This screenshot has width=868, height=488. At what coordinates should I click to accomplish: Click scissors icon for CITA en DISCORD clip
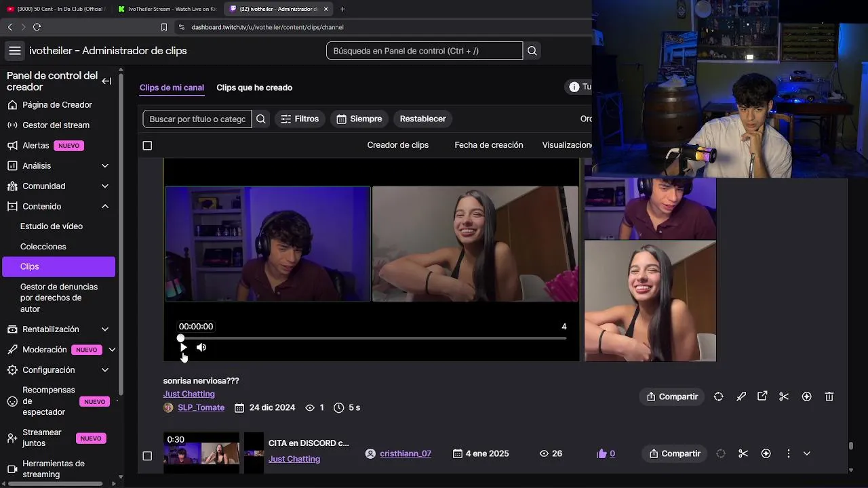pyautogui.click(x=743, y=453)
